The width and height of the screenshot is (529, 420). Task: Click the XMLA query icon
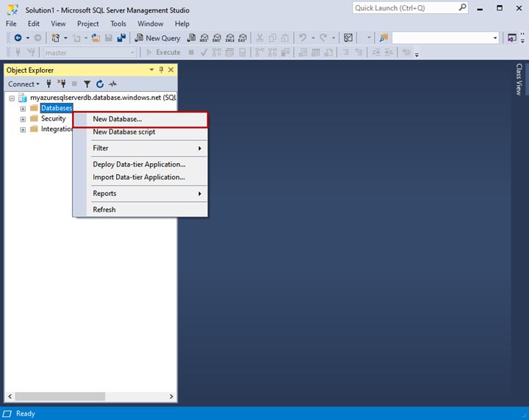(230, 38)
